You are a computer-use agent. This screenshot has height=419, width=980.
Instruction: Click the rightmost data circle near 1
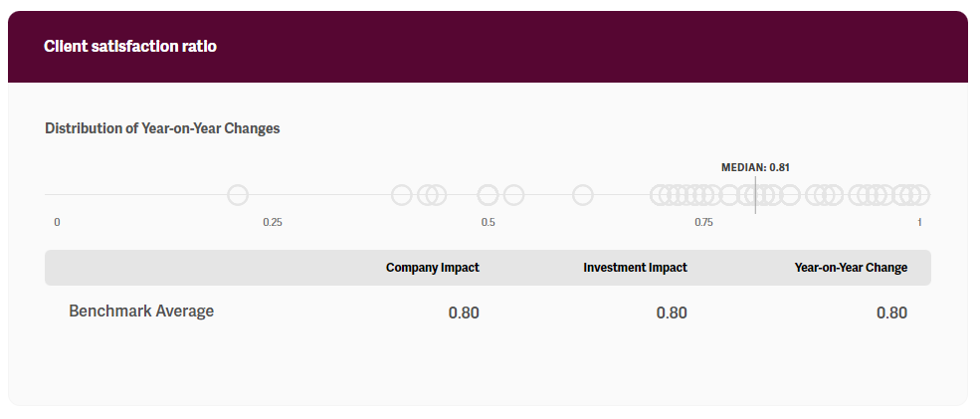(x=919, y=195)
